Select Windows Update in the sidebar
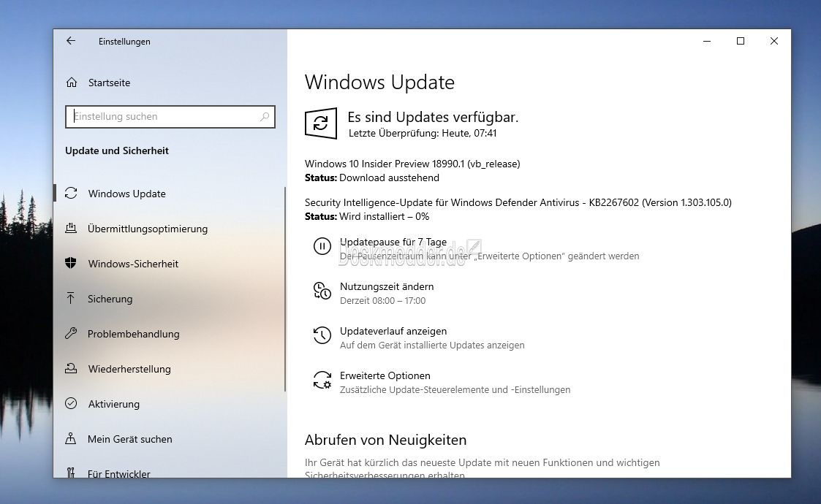The width and height of the screenshot is (821, 504). 126,194
